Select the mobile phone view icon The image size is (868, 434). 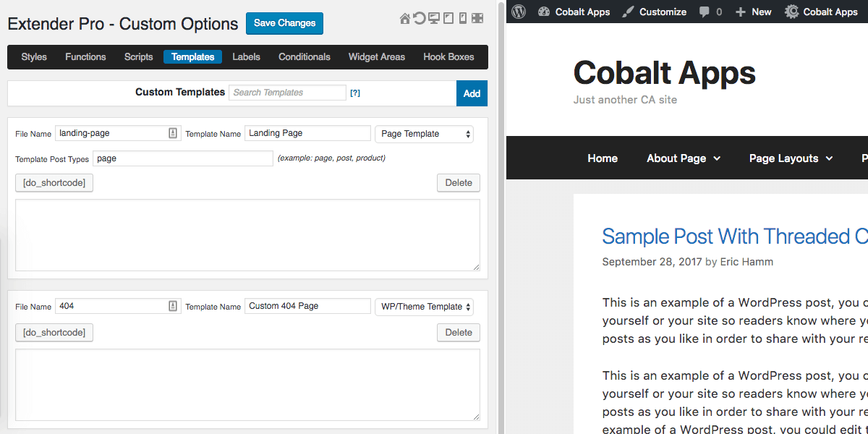tap(463, 18)
